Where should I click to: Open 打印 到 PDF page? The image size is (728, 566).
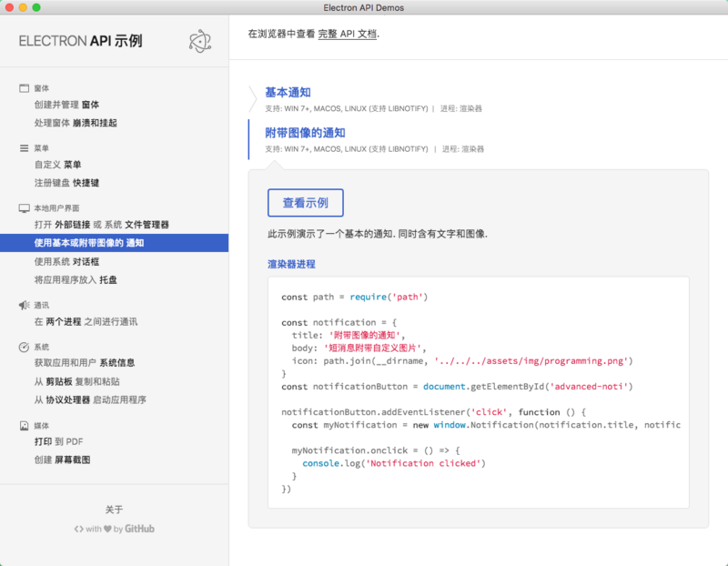point(59,441)
